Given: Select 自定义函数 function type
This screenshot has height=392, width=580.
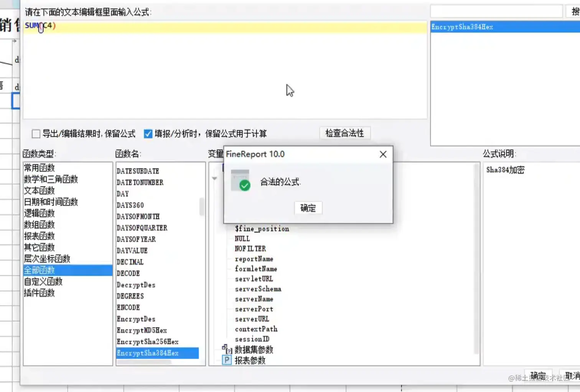Looking at the screenshot, I should click(68, 282).
